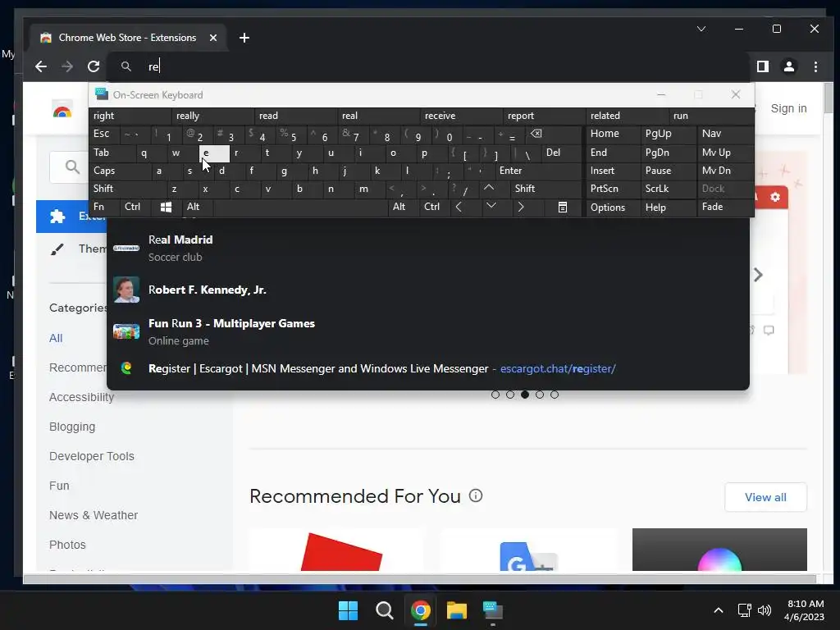The image size is (840, 630).
Task: Open the Developer Tools category
Action: (92, 456)
